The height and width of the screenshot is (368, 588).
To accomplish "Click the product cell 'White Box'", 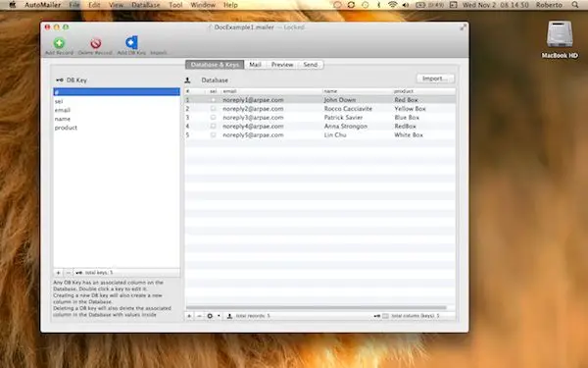I will pyautogui.click(x=409, y=134).
